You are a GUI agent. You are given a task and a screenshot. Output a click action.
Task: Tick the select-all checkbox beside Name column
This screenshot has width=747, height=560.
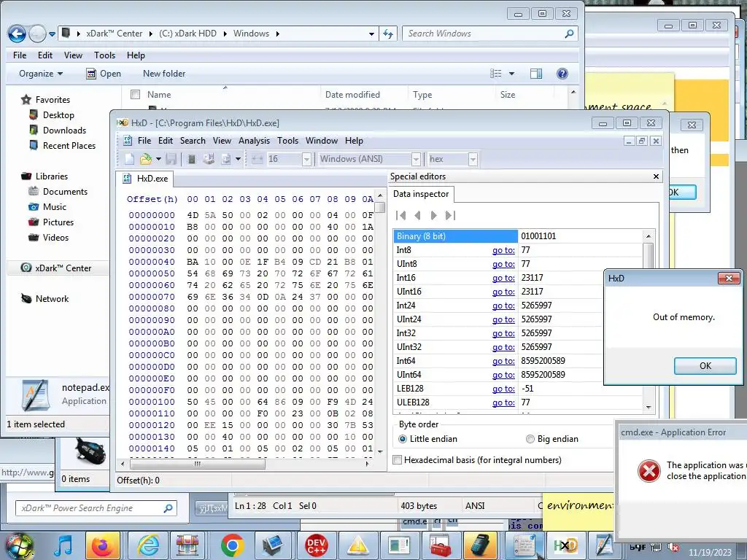click(135, 94)
